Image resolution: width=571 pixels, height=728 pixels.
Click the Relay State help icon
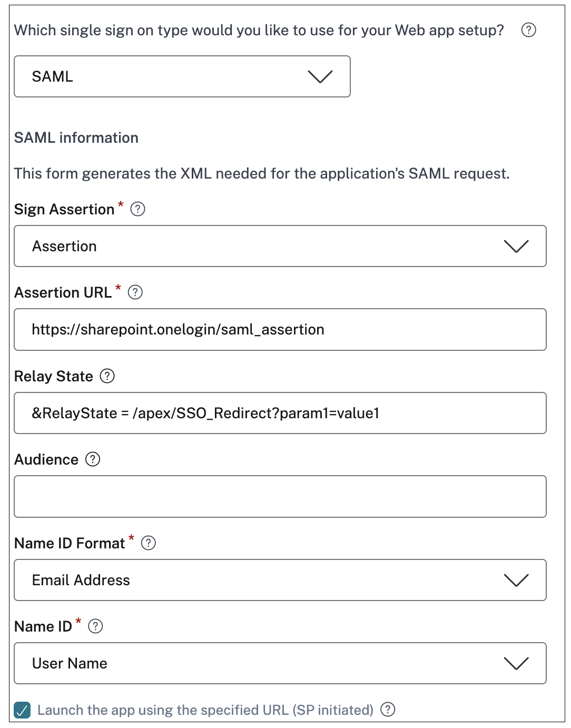pyautogui.click(x=107, y=376)
